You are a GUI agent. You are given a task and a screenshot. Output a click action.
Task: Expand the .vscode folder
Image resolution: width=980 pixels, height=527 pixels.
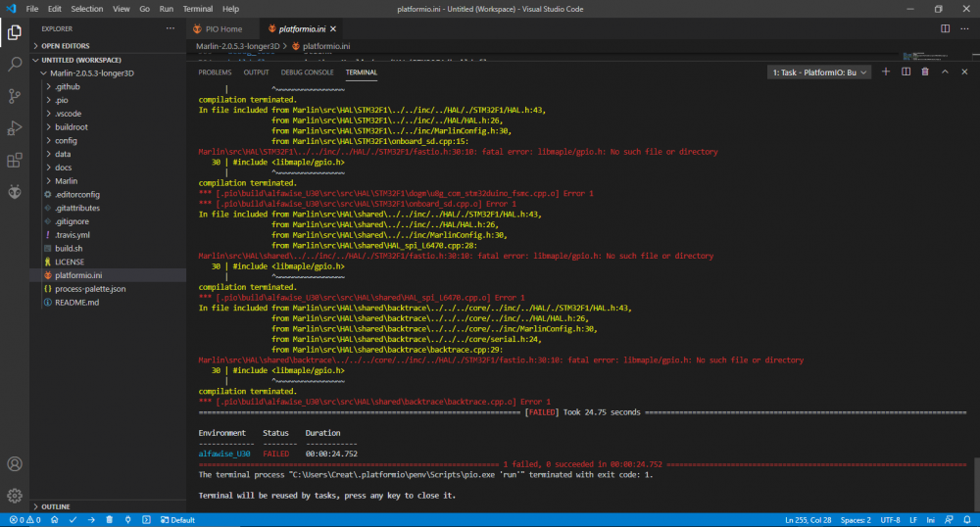click(x=108, y=114)
